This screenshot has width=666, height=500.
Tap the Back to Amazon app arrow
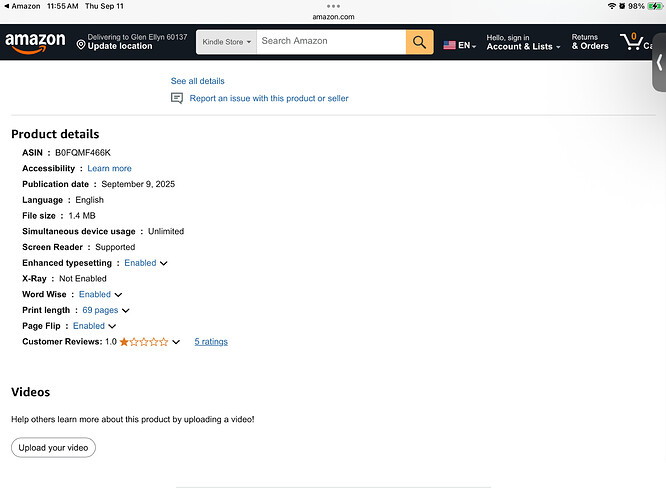(6, 6)
